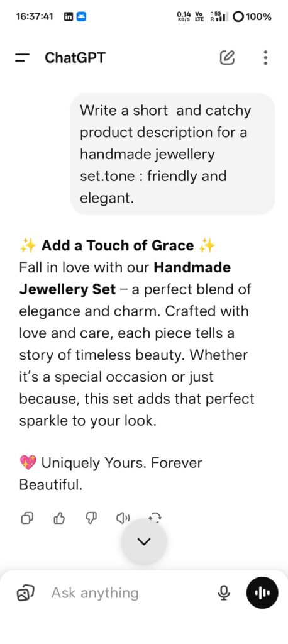Tap the scroll-down chevron button

(x=144, y=541)
